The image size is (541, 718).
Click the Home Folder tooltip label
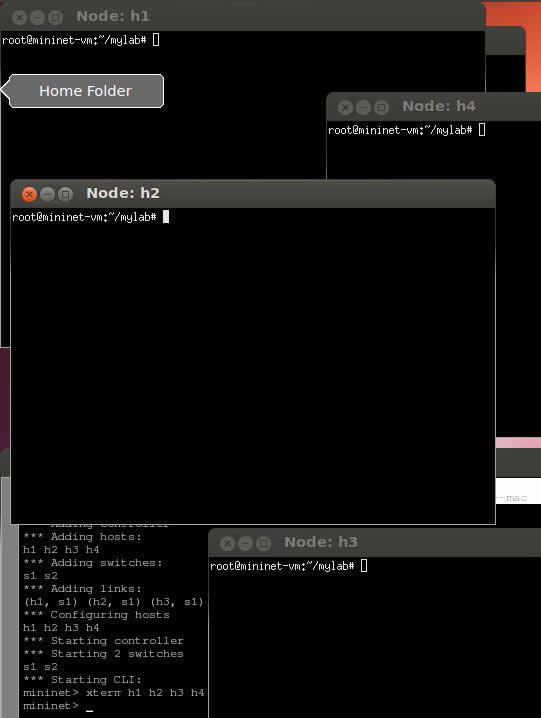(x=85, y=91)
